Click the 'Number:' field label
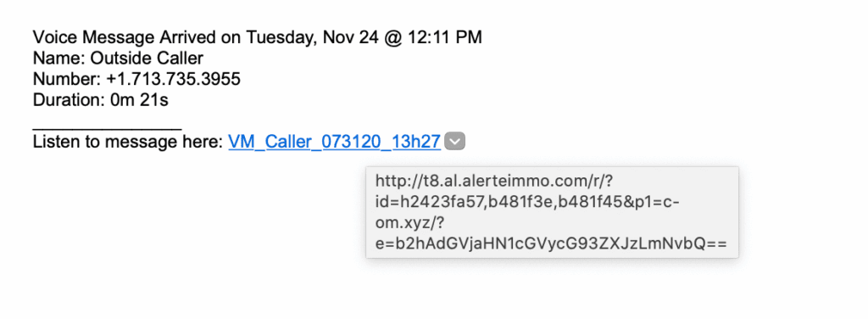868x319 pixels. 67,79
